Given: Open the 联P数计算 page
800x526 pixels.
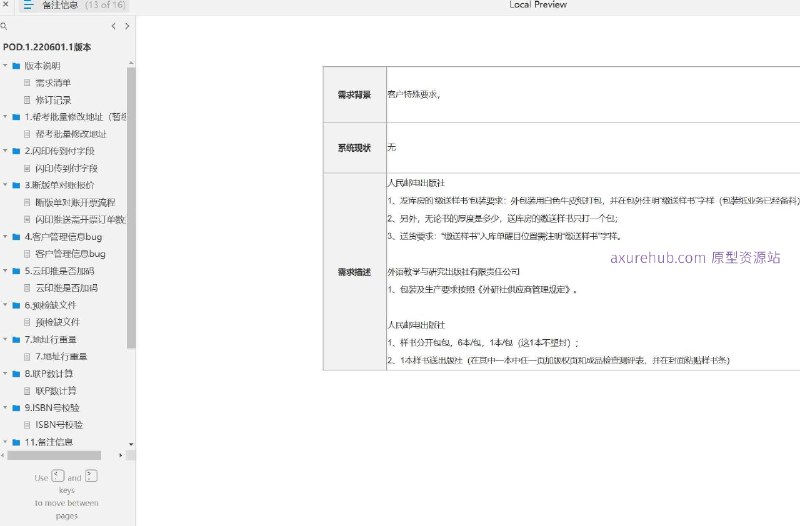Looking at the screenshot, I should click(56, 390).
